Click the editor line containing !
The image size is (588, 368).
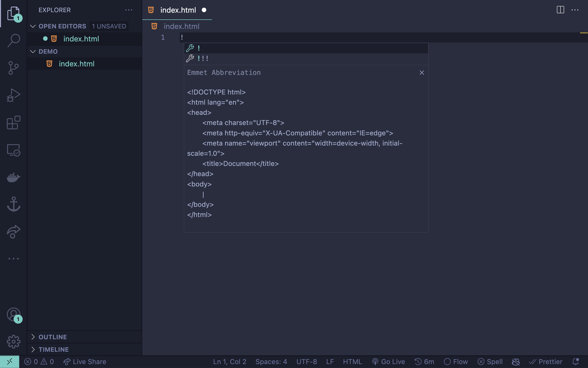[x=379, y=37]
